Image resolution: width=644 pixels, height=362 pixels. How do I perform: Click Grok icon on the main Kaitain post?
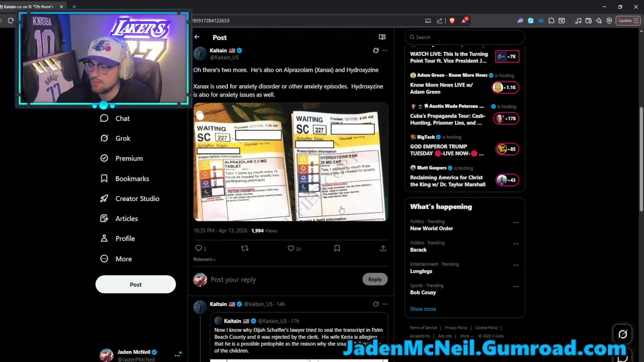376,50
